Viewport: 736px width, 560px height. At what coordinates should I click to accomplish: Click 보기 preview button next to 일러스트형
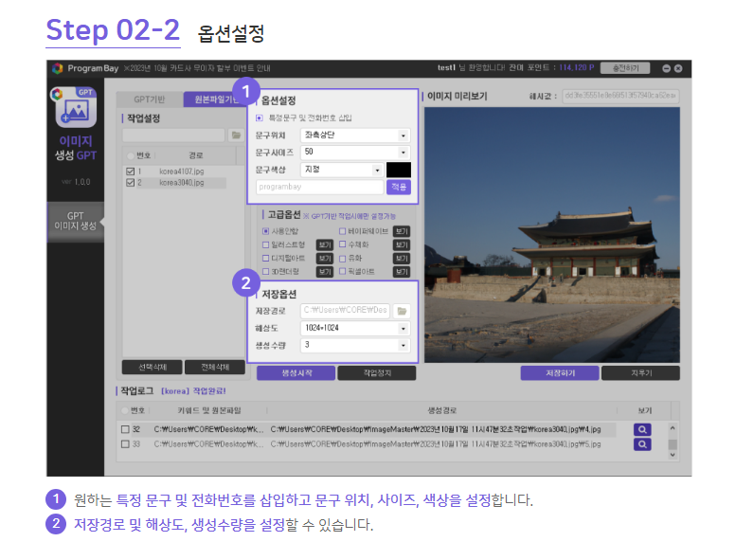coord(324,244)
